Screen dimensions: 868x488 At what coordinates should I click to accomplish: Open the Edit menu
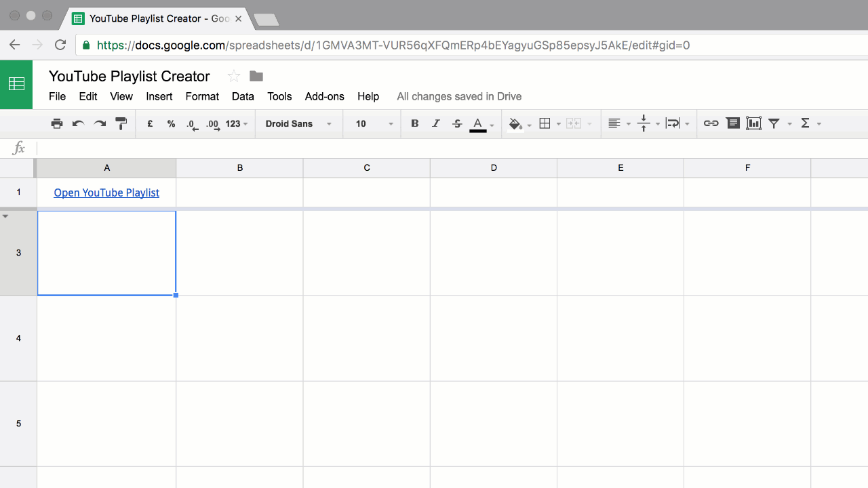coord(88,96)
